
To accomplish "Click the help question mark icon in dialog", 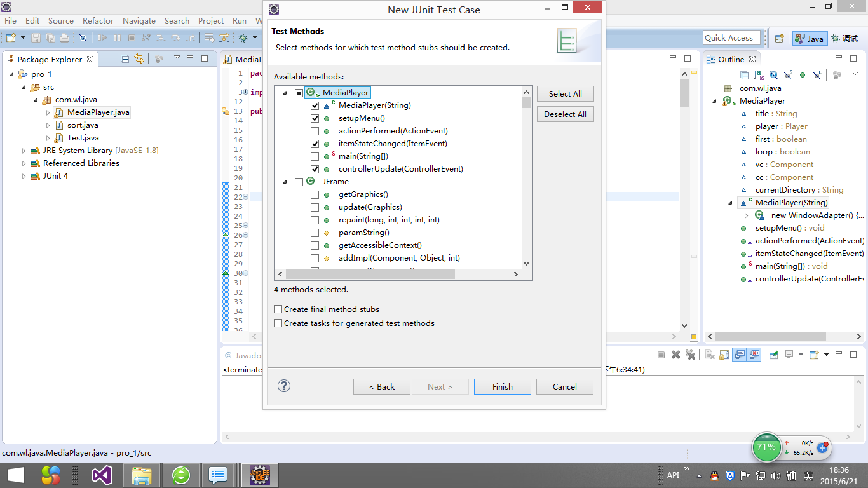I will pos(284,386).
